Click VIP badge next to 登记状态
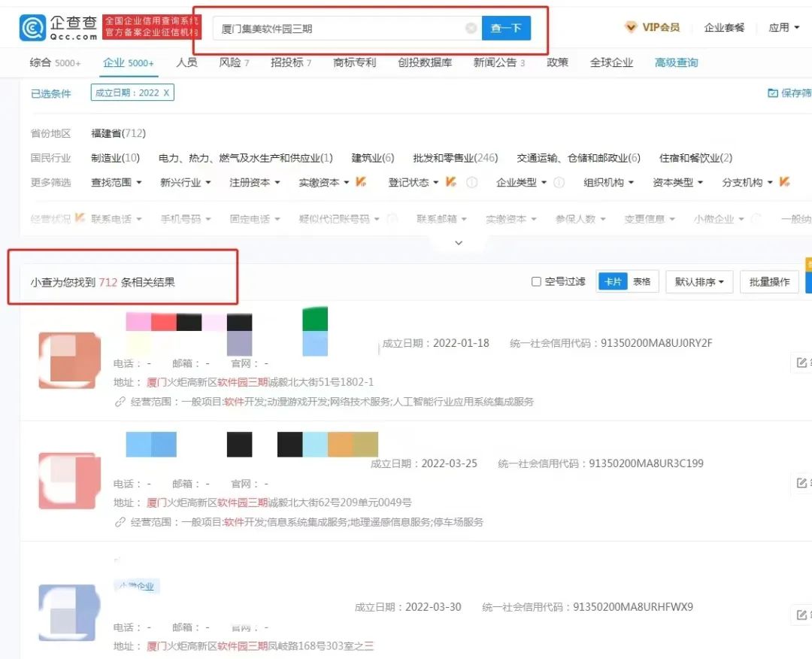 (450, 182)
